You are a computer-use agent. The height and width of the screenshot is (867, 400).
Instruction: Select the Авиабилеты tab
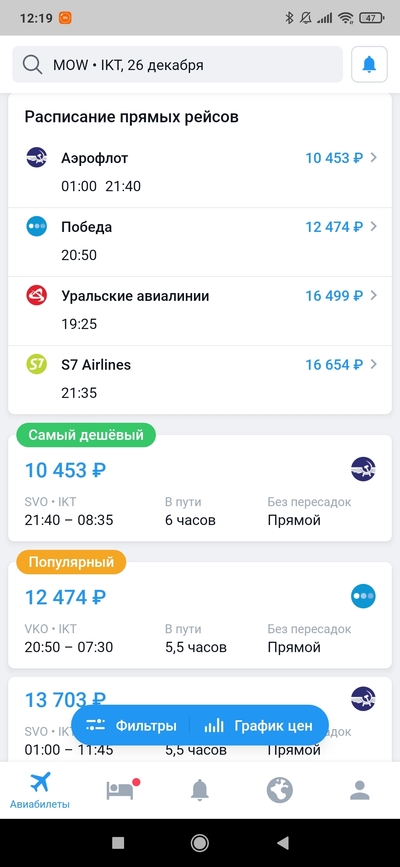(x=40, y=790)
